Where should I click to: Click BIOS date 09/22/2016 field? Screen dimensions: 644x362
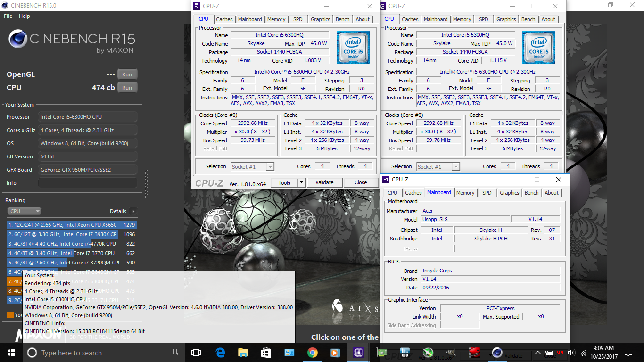pyautogui.click(x=490, y=288)
